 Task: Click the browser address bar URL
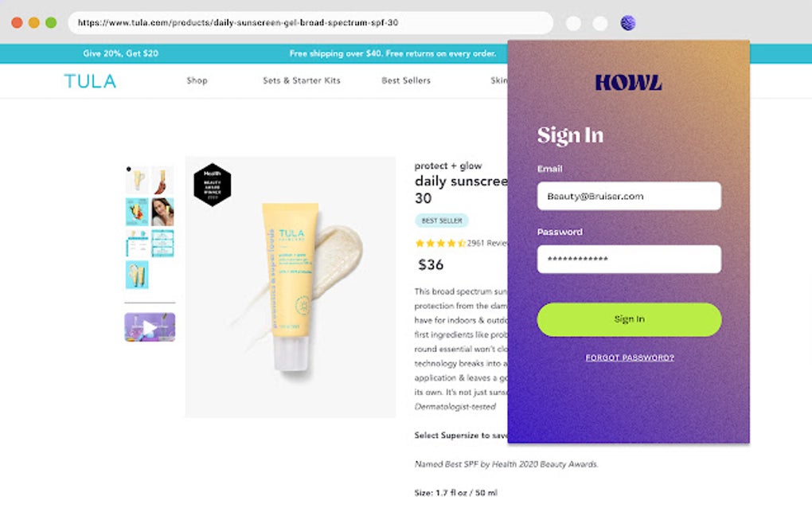pyautogui.click(x=239, y=23)
